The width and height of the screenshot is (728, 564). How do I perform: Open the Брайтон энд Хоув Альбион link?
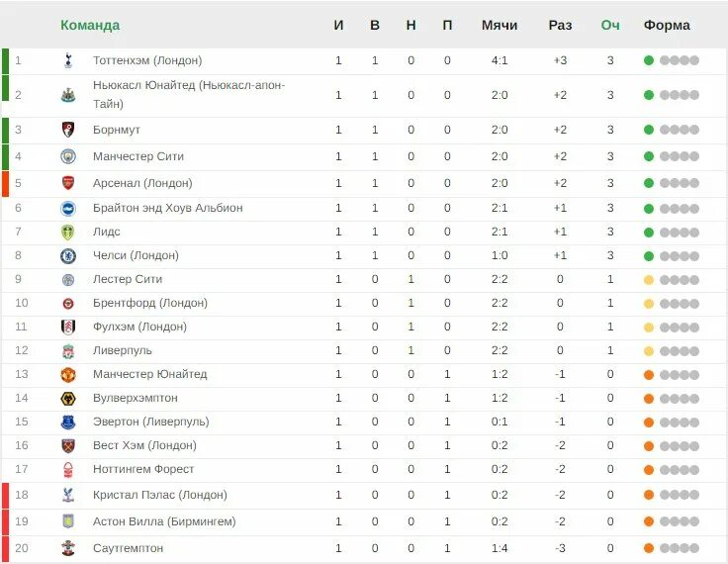[167, 208]
